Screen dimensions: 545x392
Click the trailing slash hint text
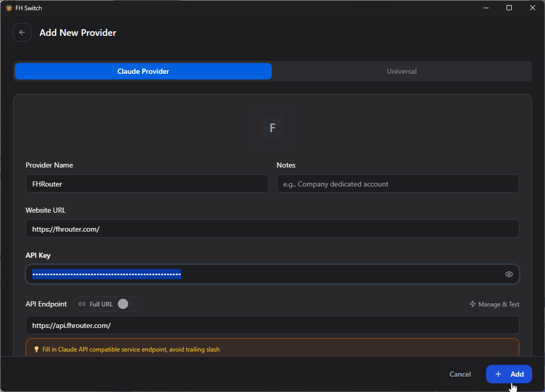point(131,349)
